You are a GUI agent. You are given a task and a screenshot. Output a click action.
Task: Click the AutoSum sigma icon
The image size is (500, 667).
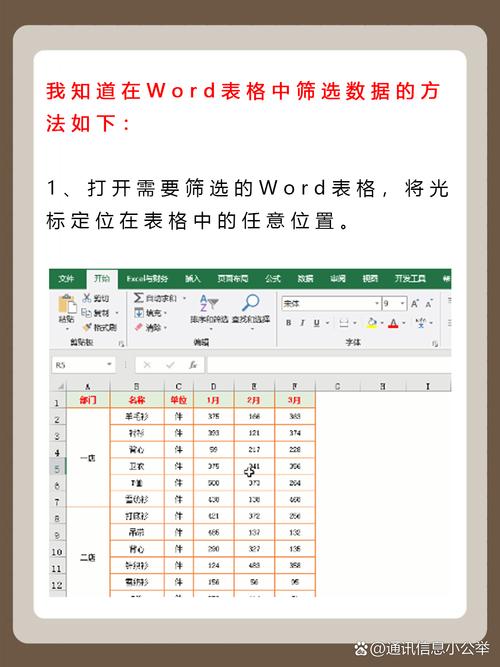click(x=139, y=298)
